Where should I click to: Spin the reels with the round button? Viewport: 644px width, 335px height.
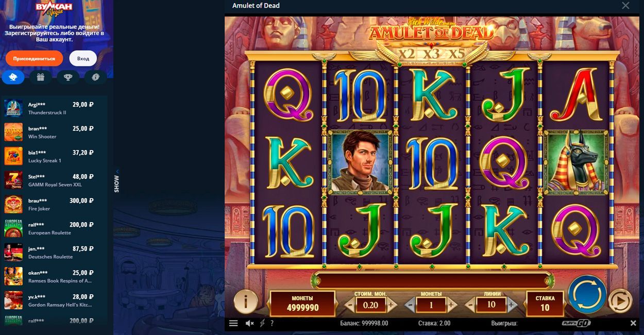tap(587, 295)
